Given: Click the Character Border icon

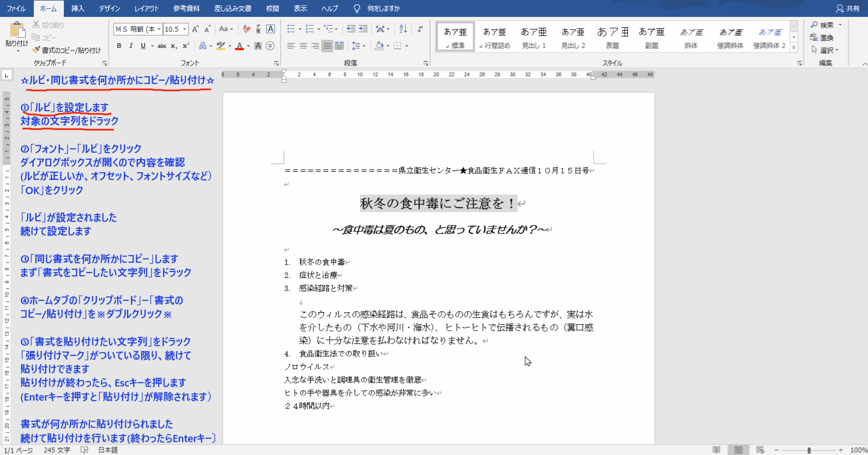Looking at the screenshot, I should (x=270, y=29).
